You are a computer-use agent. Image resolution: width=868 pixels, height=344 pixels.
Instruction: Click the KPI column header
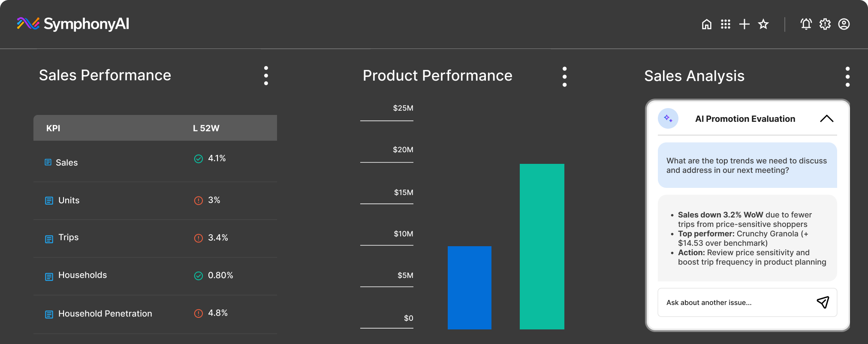click(x=53, y=128)
